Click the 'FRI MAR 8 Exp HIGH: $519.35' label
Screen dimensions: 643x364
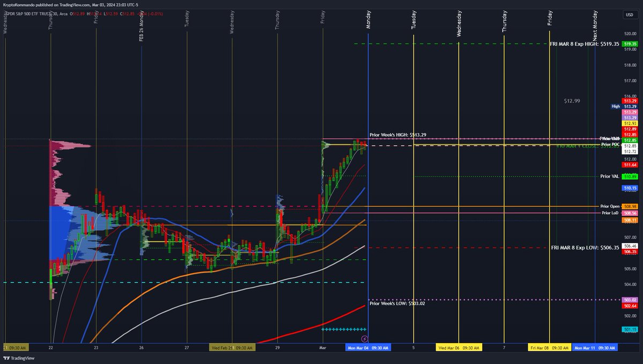584,44
